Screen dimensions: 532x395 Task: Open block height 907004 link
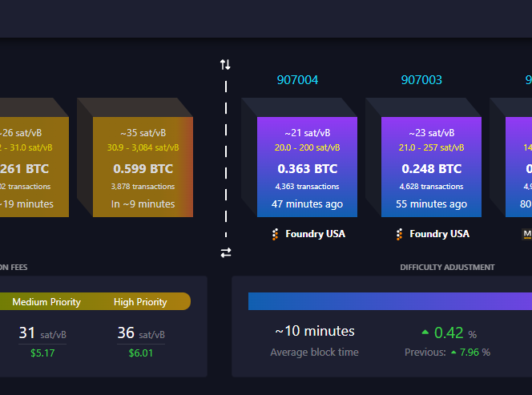point(297,80)
